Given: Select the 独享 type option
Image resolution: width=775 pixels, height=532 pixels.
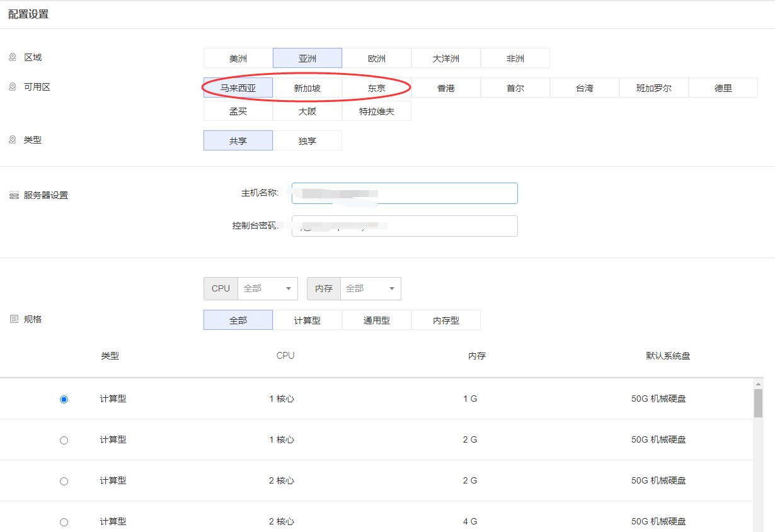Looking at the screenshot, I should point(307,140).
